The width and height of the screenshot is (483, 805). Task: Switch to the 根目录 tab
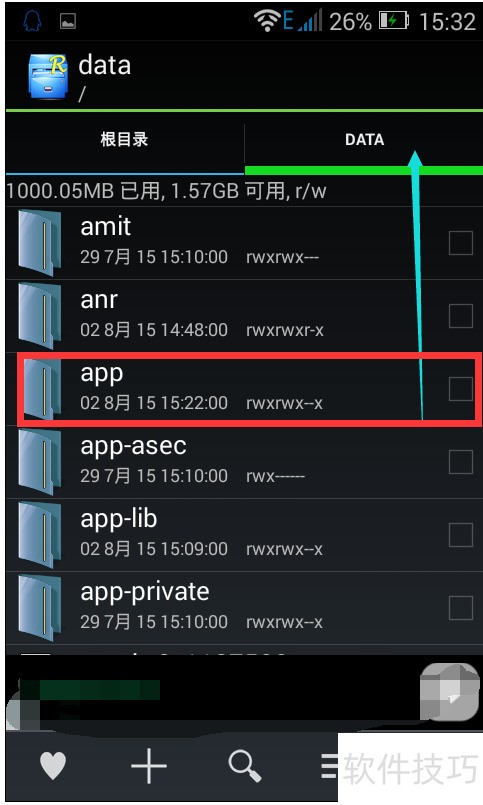(124, 139)
